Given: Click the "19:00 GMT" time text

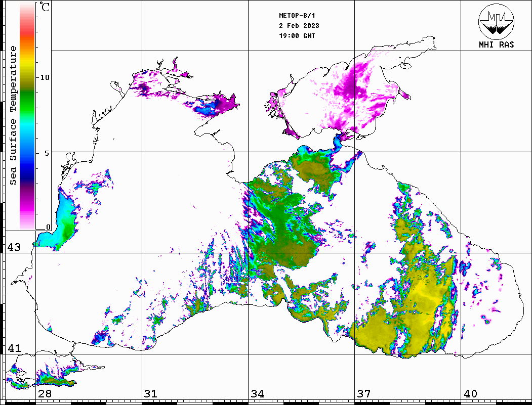Looking at the screenshot, I should click(x=297, y=35).
